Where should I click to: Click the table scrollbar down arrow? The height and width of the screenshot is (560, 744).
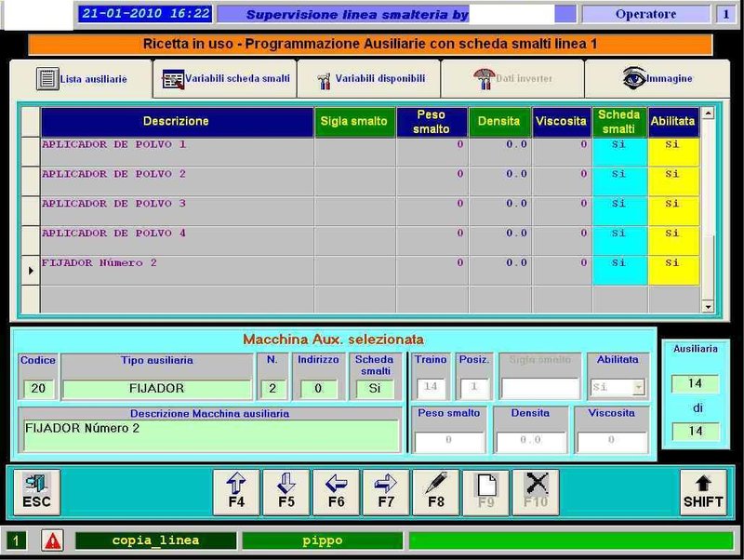click(x=708, y=307)
